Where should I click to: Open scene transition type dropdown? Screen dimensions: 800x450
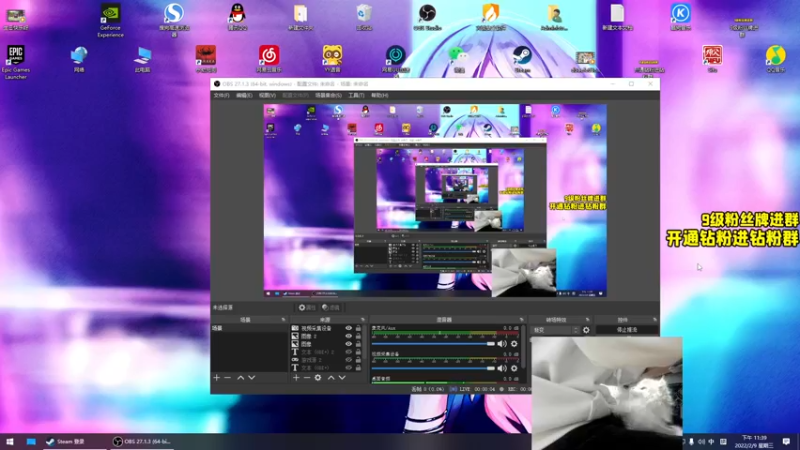pos(555,330)
